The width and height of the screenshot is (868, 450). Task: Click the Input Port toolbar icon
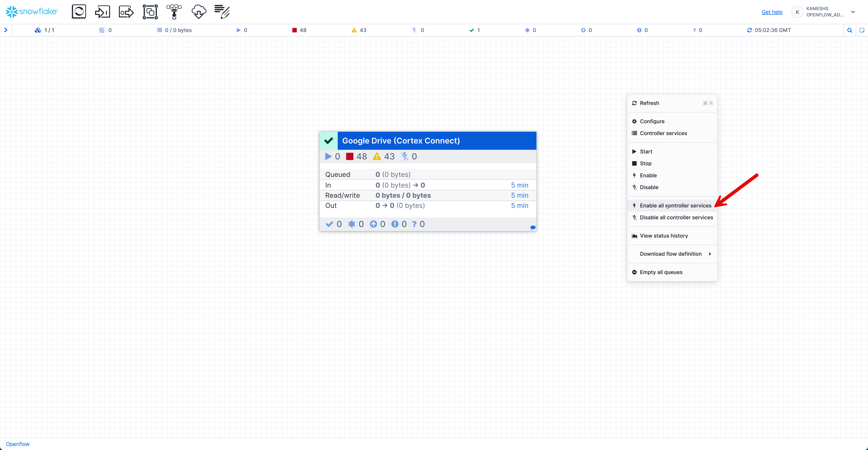click(x=102, y=12)
